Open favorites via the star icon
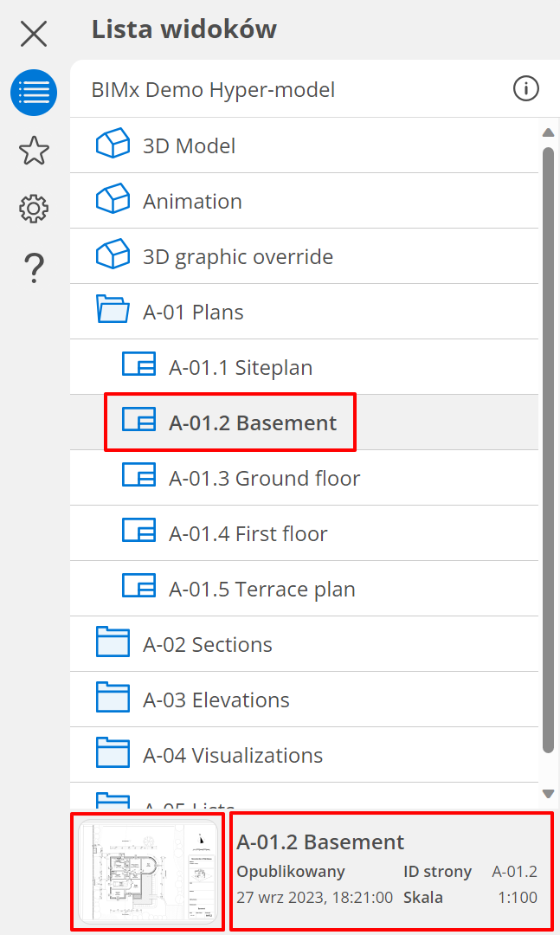This screenshot has height=935, width=560. (34, 151)
